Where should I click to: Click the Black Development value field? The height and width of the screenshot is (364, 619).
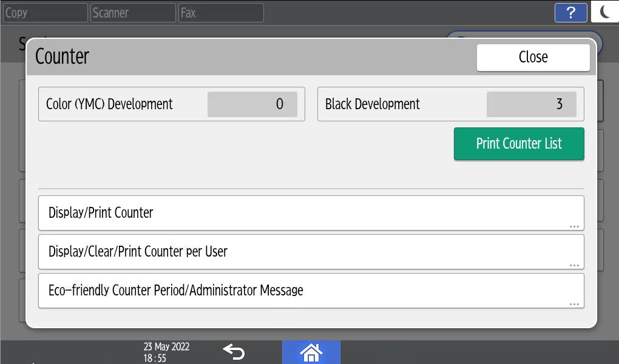pyautogui.click(x=531, y=104)
